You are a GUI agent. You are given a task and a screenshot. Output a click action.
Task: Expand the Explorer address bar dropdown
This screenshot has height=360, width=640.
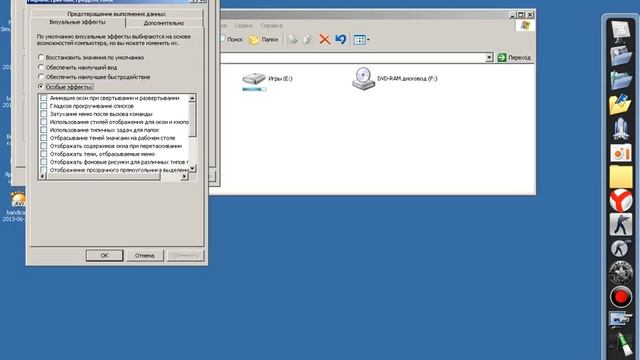(489, 58)
